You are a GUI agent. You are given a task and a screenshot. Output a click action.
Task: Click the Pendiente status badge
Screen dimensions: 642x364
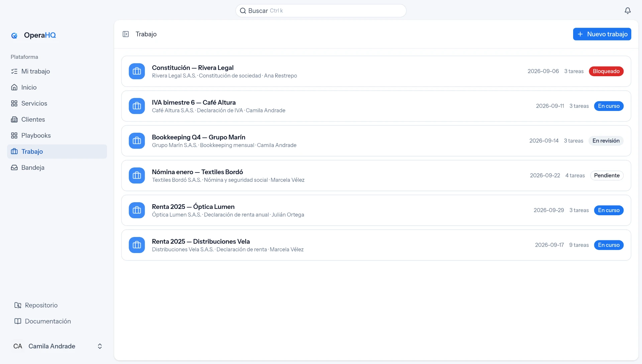[x=607, y=175]
